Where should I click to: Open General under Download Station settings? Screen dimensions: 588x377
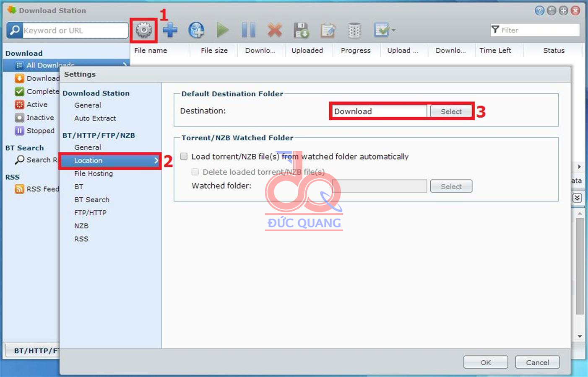pos(88,105)
